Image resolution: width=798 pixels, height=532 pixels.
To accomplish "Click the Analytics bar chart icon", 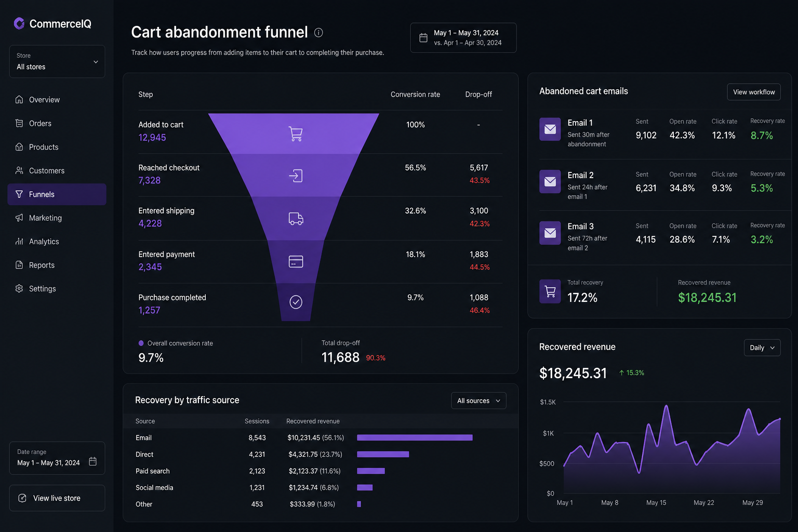I will pos(19,242).
